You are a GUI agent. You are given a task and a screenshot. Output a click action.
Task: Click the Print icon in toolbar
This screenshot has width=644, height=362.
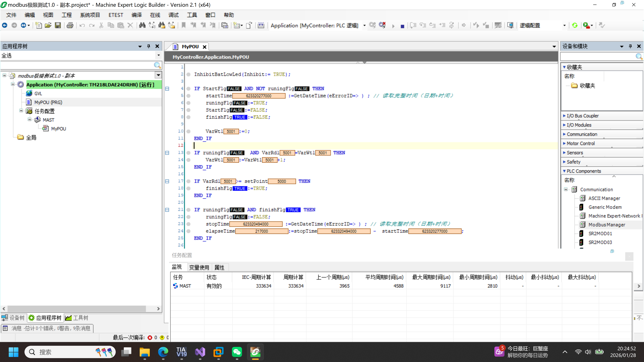pyautogui.click(x=70, y=25)
